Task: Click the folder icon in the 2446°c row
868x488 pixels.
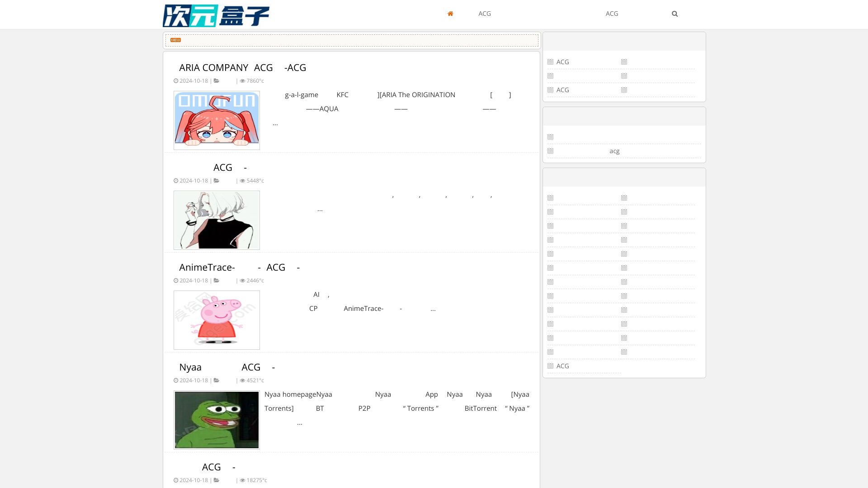Action: [x=217, y=281]
